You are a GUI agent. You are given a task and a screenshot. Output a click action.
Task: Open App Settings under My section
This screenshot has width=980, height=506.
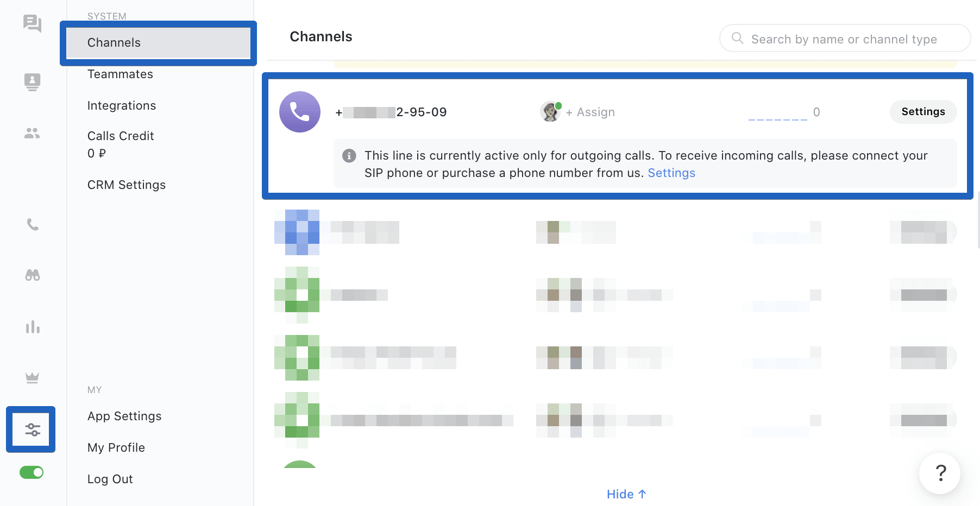(124, 416)
